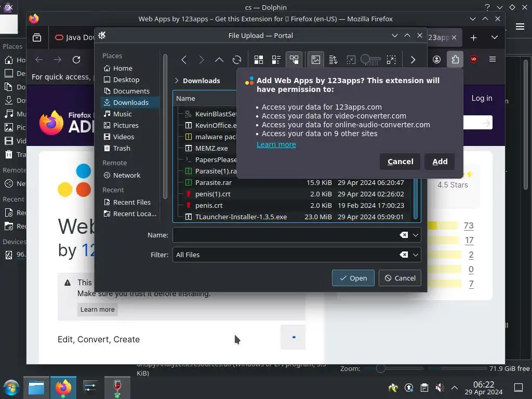Image resolution: width=532 pixels, height=399 pixels.
Task: Open Firefox application menu
Action: coord(493,59)
